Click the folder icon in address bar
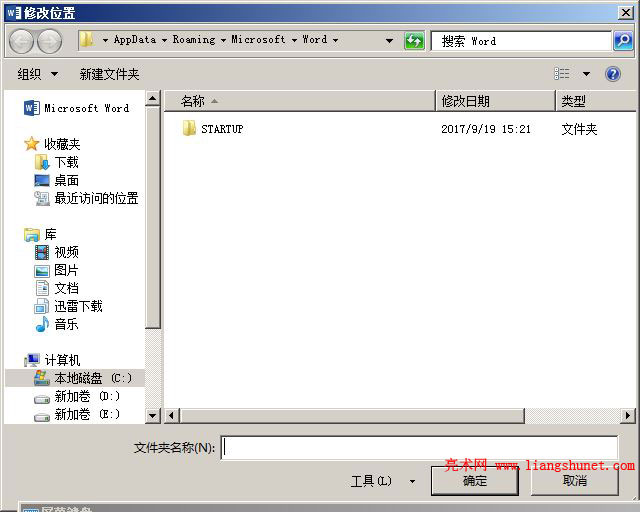 click(x=87, y=40)
